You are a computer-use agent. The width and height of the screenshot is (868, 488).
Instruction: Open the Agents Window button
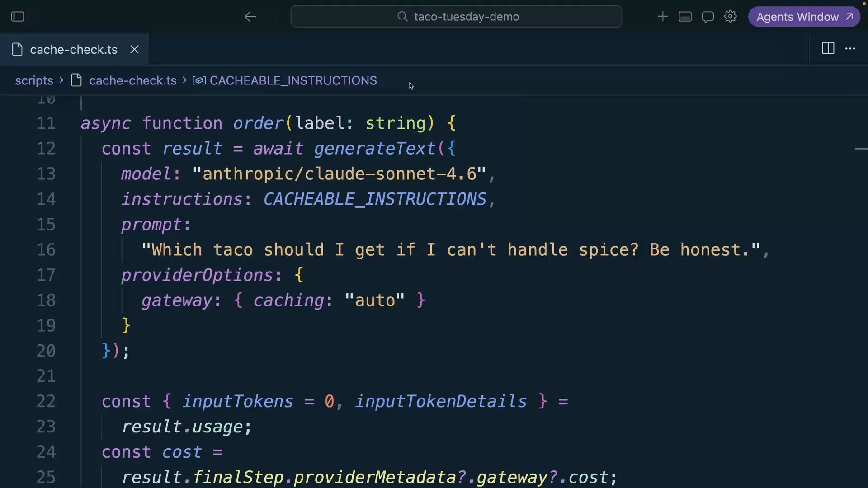(804, 17)
